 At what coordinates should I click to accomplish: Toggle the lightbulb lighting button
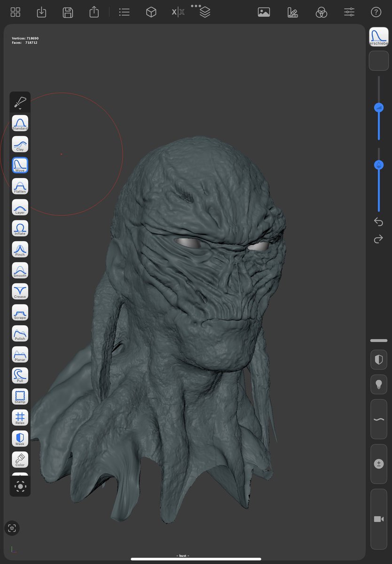coord(379,385)
